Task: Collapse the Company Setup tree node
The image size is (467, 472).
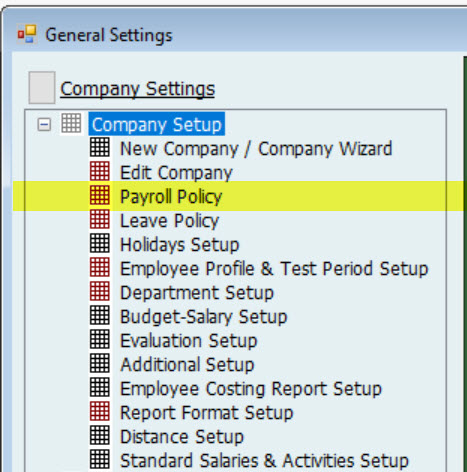Action: 44,125
